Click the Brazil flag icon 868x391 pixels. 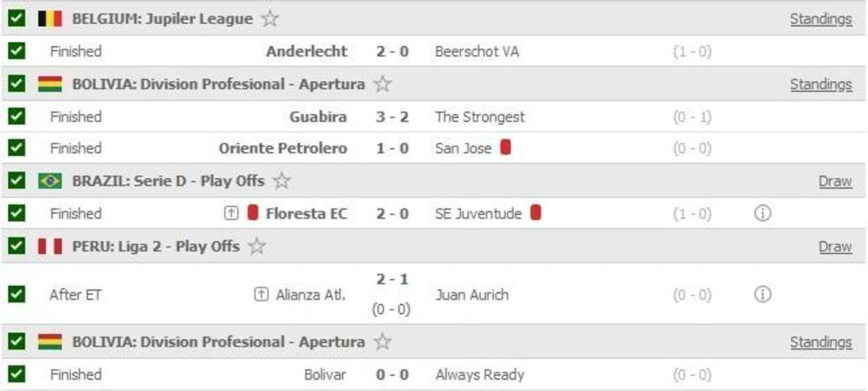(50, 181)
